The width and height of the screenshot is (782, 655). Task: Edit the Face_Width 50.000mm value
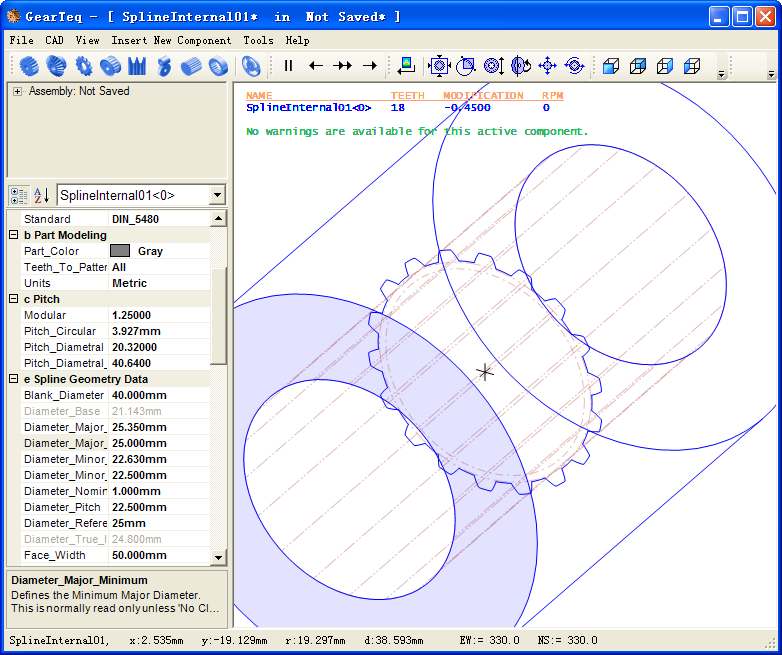(159, 555)
